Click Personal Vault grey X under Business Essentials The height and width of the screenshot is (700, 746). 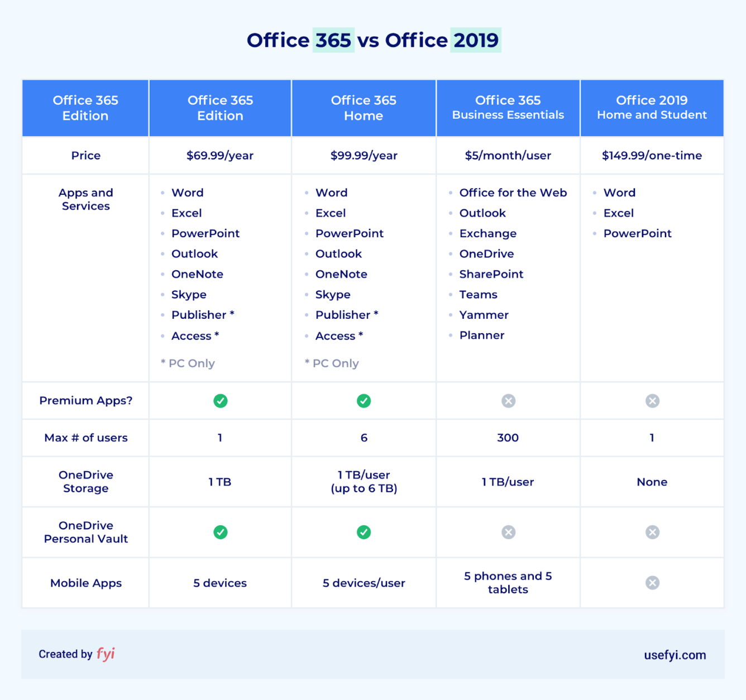click(x=508, y=532)
